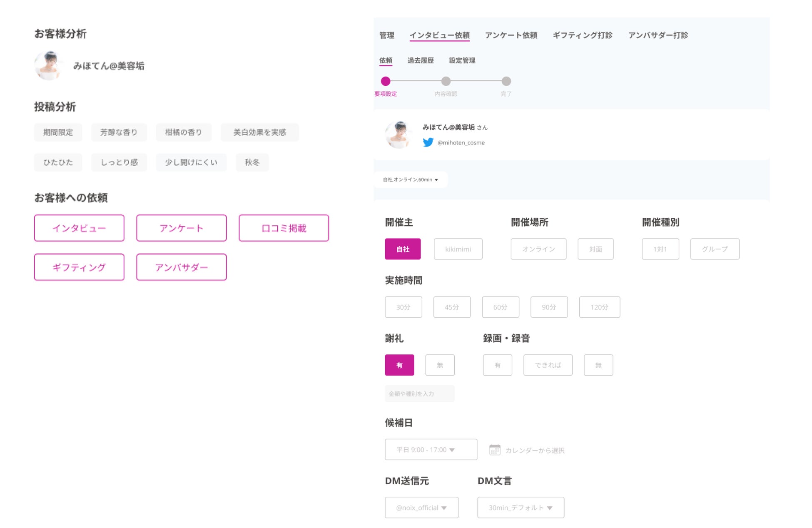Click the インタビュー request button
Screen dimensions: 812x528
79,228
